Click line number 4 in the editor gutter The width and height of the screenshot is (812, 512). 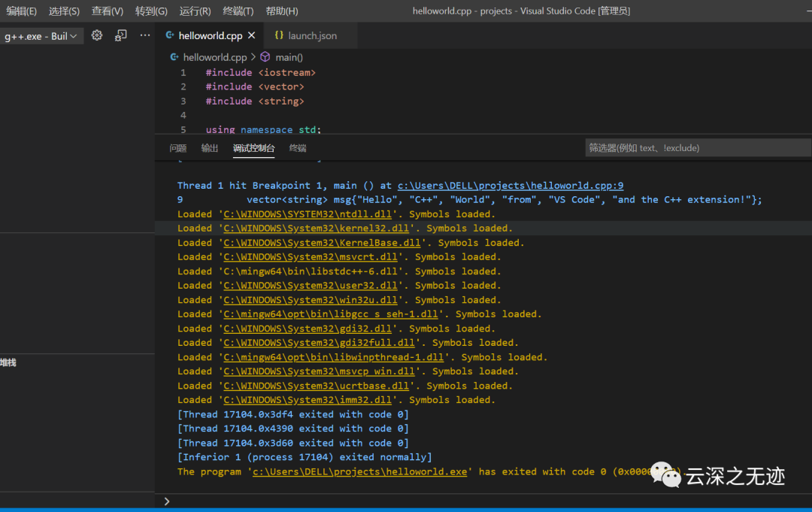[x=183, y=116]
